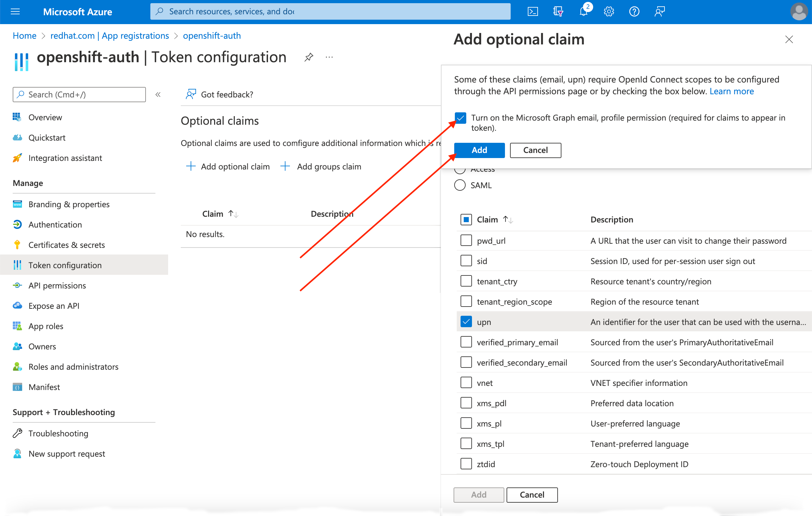
Task: Open the portal settings gear icon
Action: [609, 12]
